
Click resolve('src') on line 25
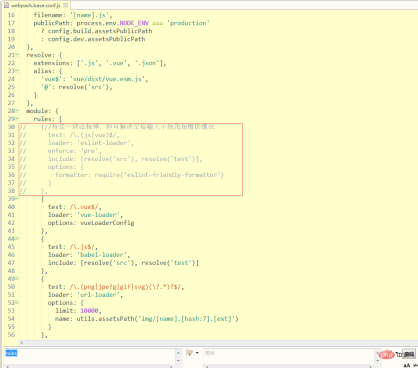point(84,87)
